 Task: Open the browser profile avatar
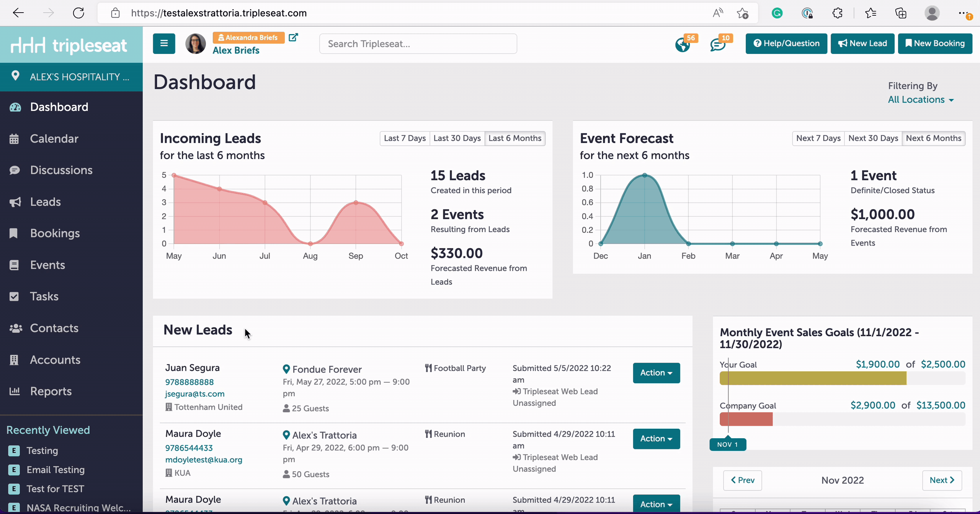click(932, 13)
